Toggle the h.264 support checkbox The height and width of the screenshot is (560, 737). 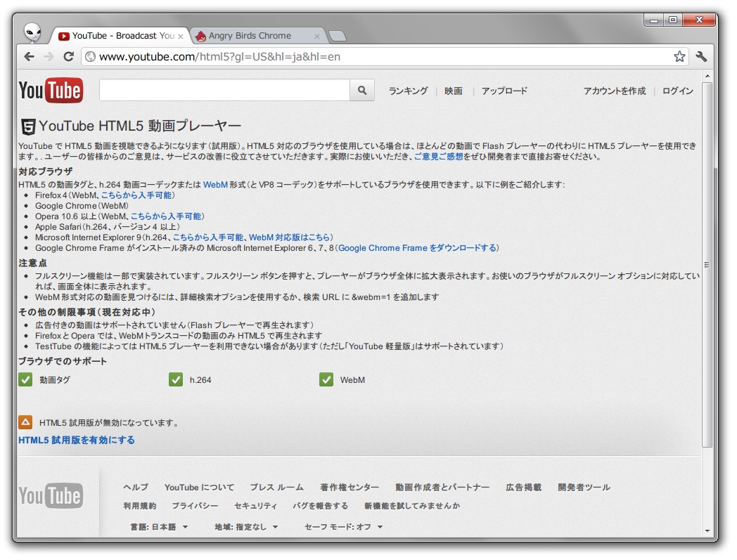pyautogui.click(x=176, y=379)
